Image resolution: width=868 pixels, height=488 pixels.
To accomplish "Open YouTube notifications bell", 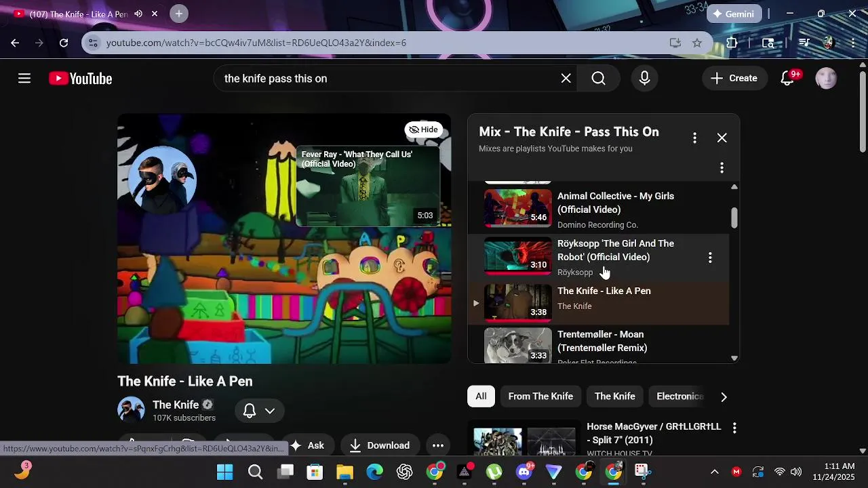I will [787, 79].
